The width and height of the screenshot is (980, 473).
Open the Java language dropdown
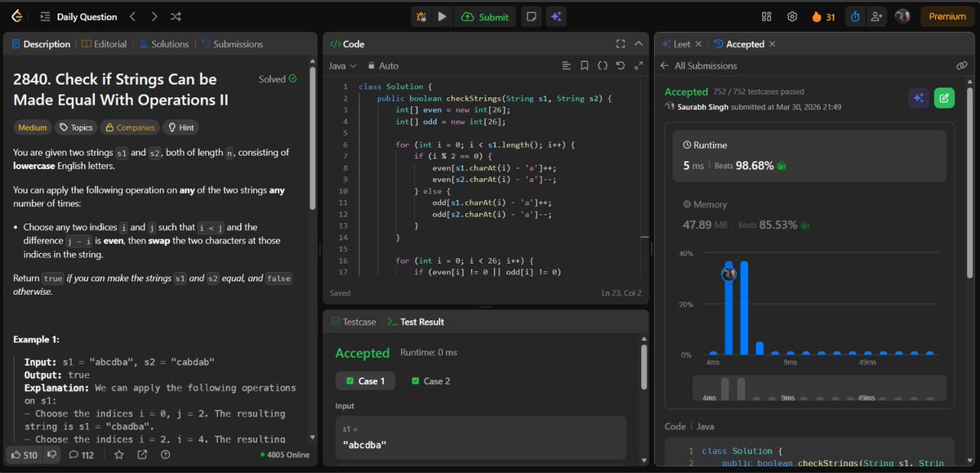342,65
